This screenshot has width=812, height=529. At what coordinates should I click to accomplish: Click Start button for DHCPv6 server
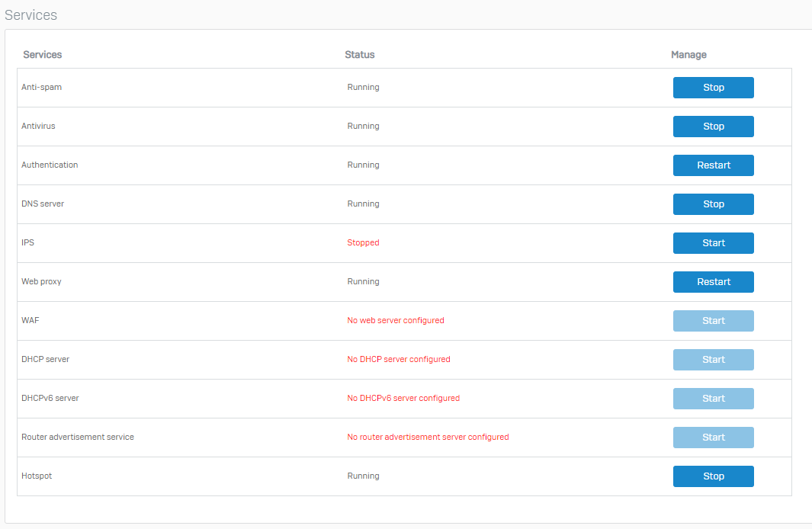[713, 398]
